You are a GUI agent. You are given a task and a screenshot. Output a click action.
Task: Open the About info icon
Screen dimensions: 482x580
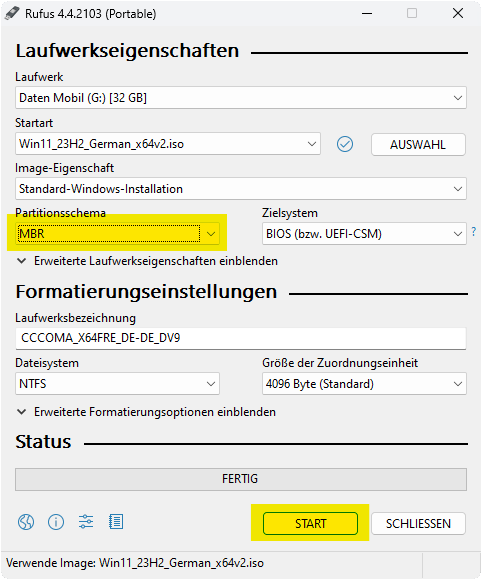[56, 522]
